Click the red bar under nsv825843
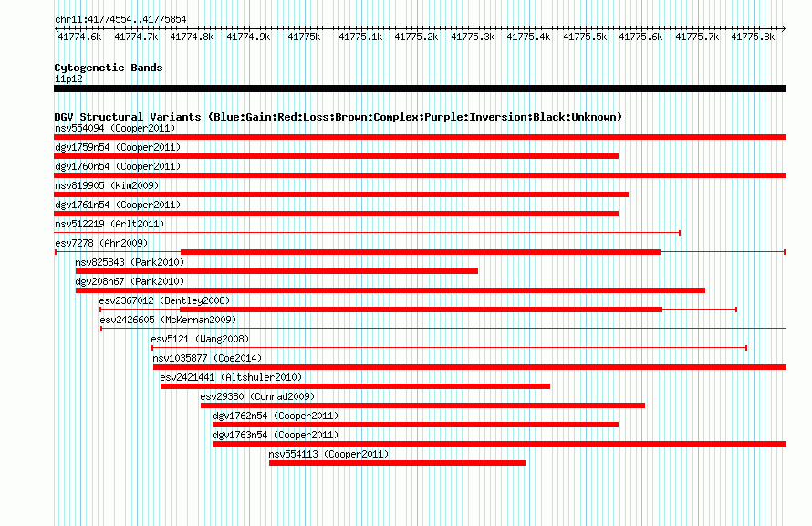The image size is (812, 526). click(276, 271)
